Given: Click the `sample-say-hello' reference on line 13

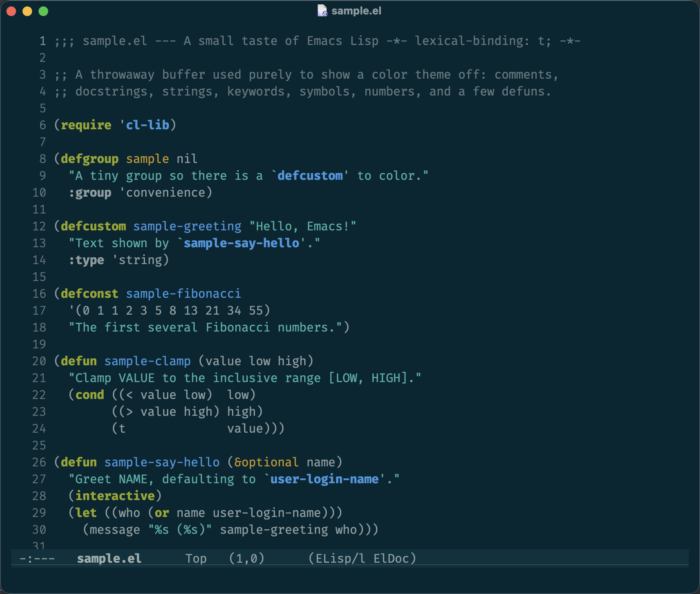Looking at the screenshot, I should pyautogui.click(x=241, y=243).
